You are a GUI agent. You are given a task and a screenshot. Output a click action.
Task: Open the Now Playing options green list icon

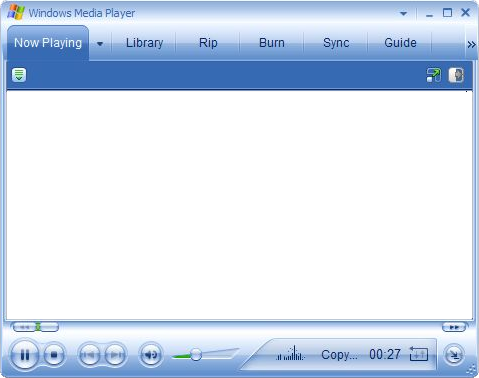(x=19, y=75)
